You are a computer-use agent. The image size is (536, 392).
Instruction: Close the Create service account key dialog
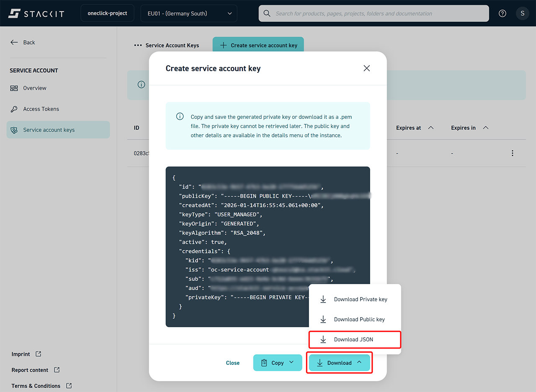click(x=366, y=68)
